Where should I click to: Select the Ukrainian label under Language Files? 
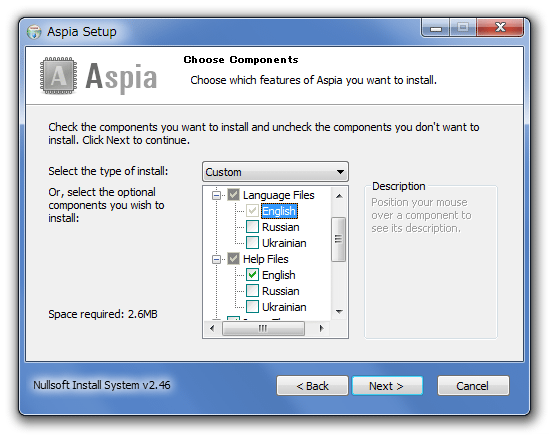[284, 243]
